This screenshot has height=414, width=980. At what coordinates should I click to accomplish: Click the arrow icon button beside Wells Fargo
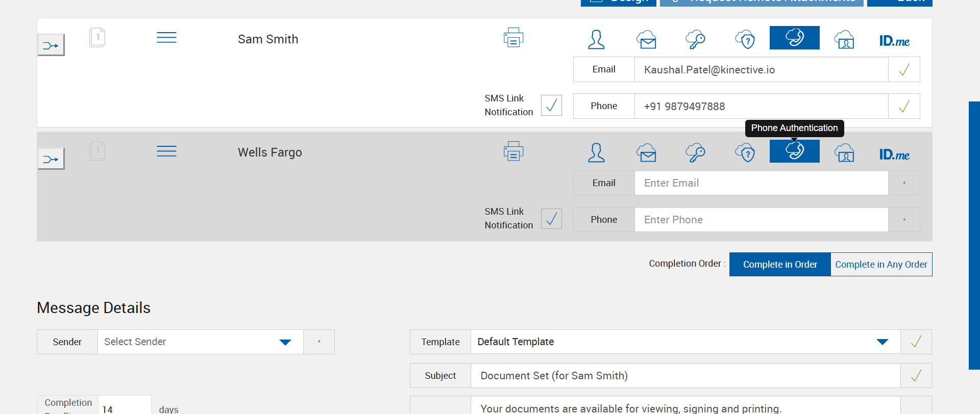pos(51,159)
